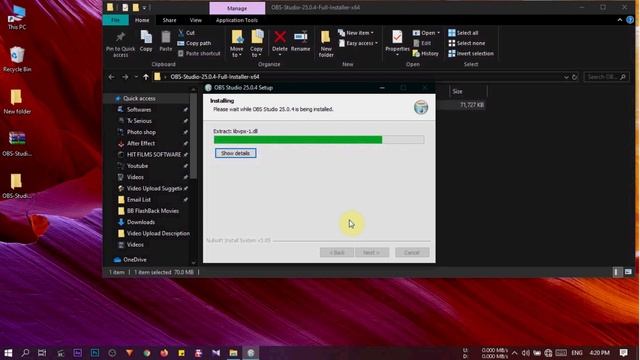Open the Windows Start menu
This screenshot has height=360, width=640.
pos(8,353)
